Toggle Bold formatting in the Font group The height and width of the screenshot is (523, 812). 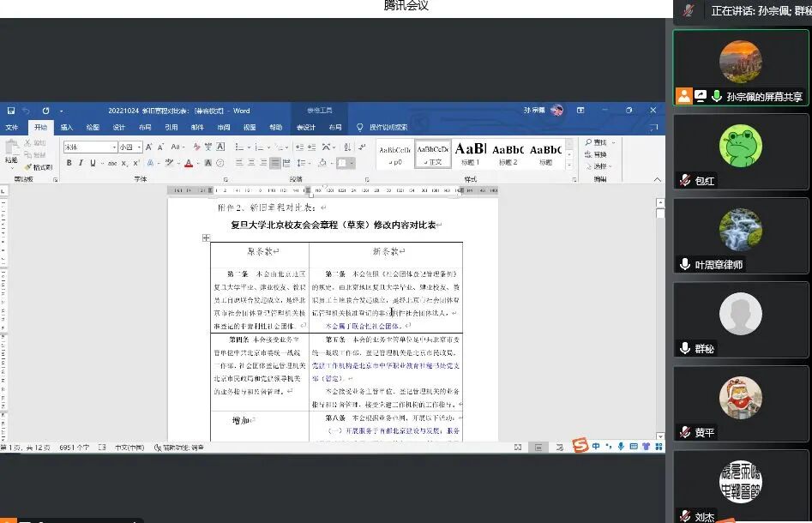click(69, 163)
